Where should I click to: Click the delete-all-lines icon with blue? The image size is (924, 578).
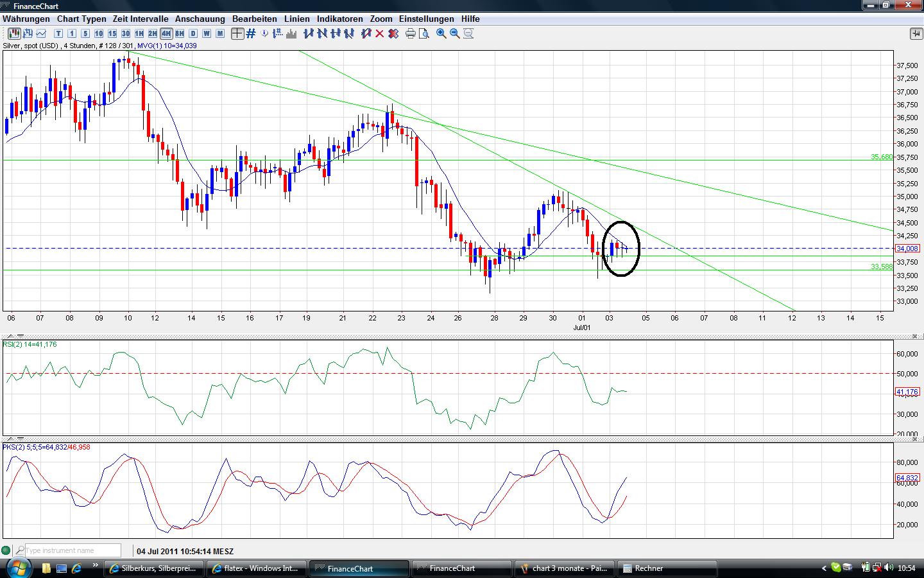coord(393,33)
